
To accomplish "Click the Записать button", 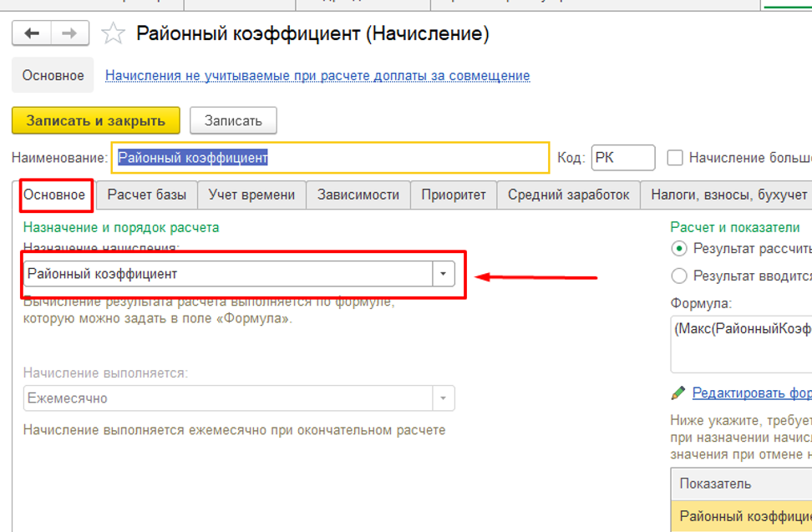I will point(233,120).
